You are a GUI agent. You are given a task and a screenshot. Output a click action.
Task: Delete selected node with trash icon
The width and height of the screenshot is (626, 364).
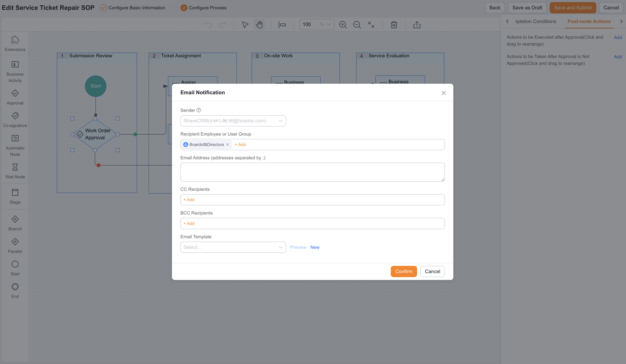[x=394, y=25]
